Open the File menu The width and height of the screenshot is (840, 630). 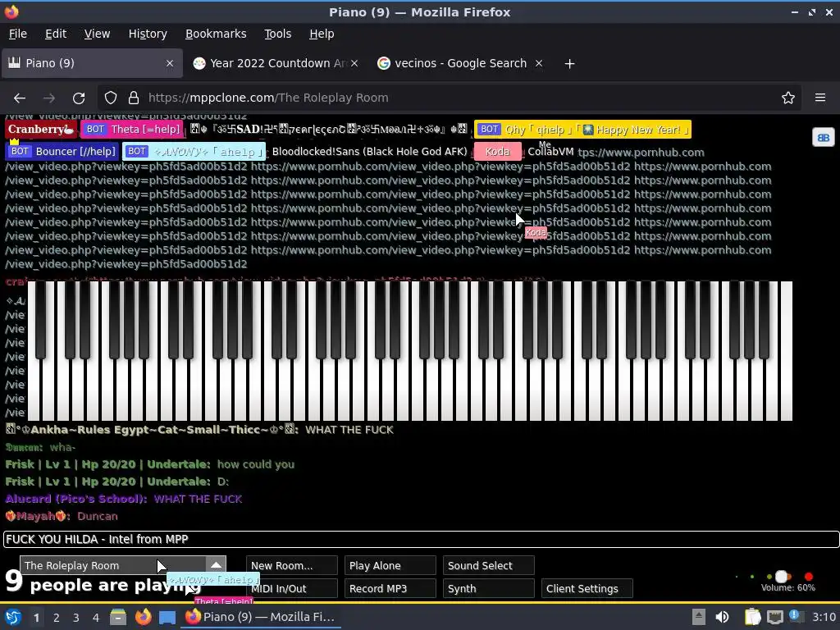[x=18, y=34]
